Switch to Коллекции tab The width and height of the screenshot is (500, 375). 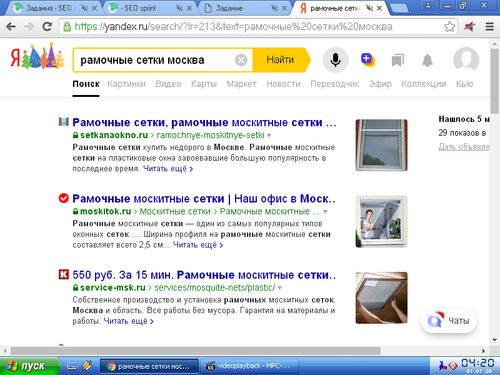coord(424,84)
